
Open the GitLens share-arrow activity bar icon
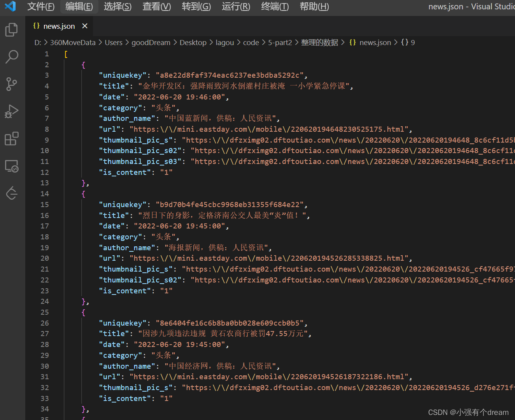click(12, 193)
